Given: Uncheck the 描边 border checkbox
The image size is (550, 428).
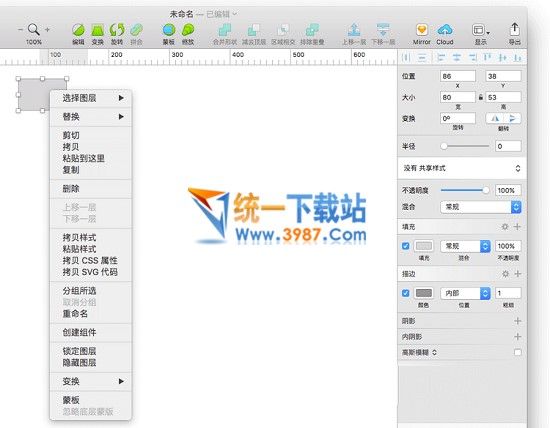Looking at the screenshot, I should (x=405, y=293).
